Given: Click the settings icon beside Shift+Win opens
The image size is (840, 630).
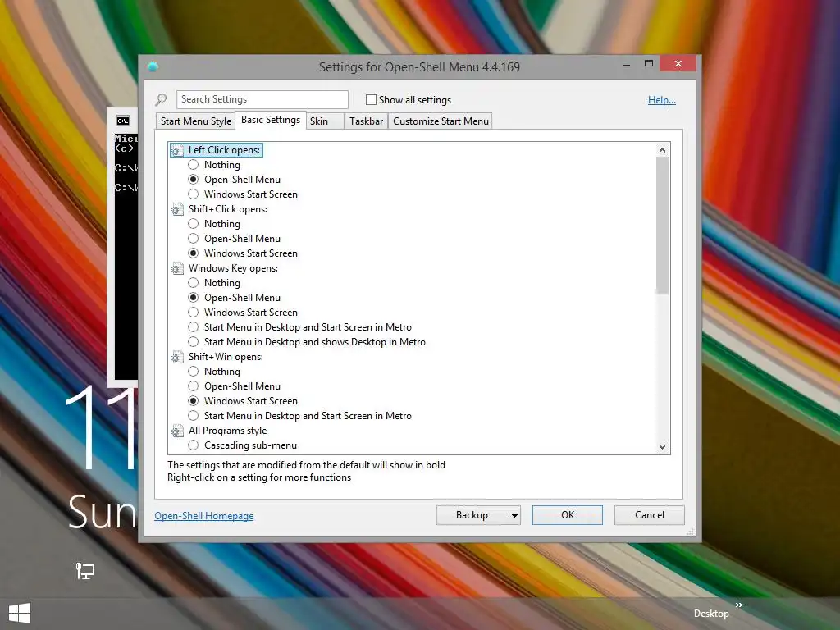Looking at the screenshot, I should point(177,357).
